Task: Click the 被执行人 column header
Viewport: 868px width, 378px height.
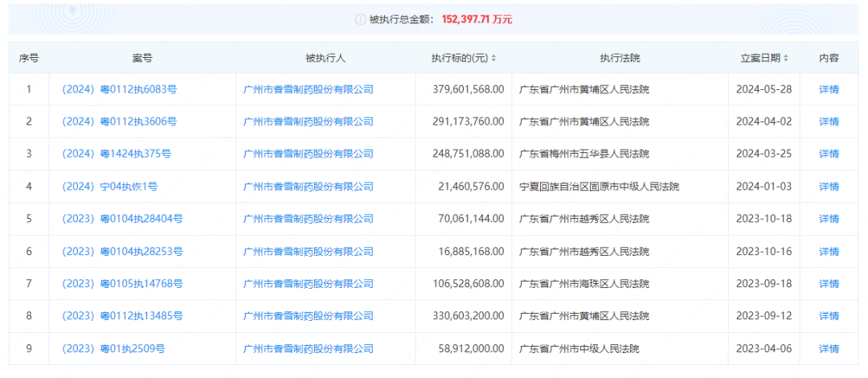Action: (325, 58)
